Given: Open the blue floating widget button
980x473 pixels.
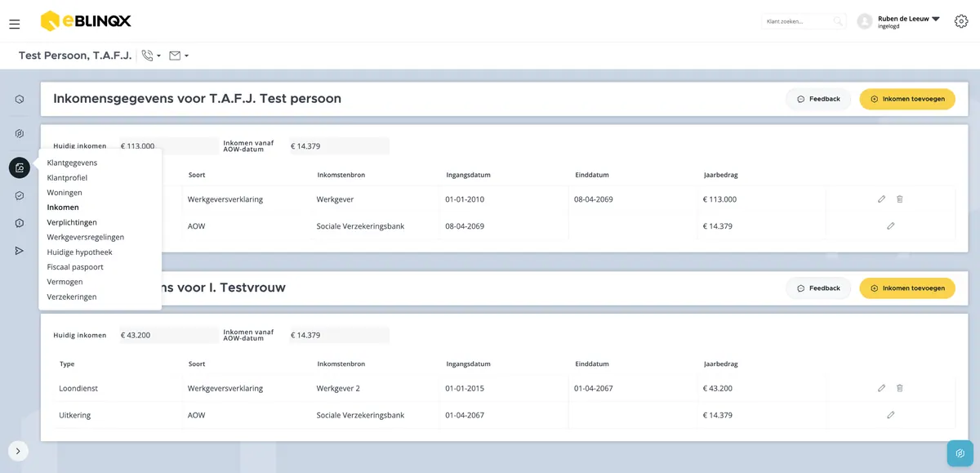Looking at the screenshot, I should click(x=960, y=453).
